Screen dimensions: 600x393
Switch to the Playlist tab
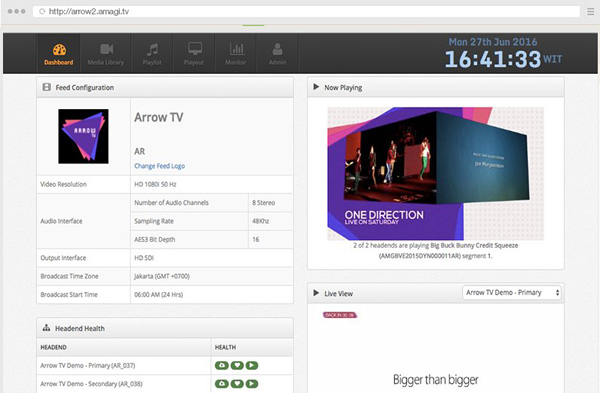pyautogui.click(x=152, y=54)
